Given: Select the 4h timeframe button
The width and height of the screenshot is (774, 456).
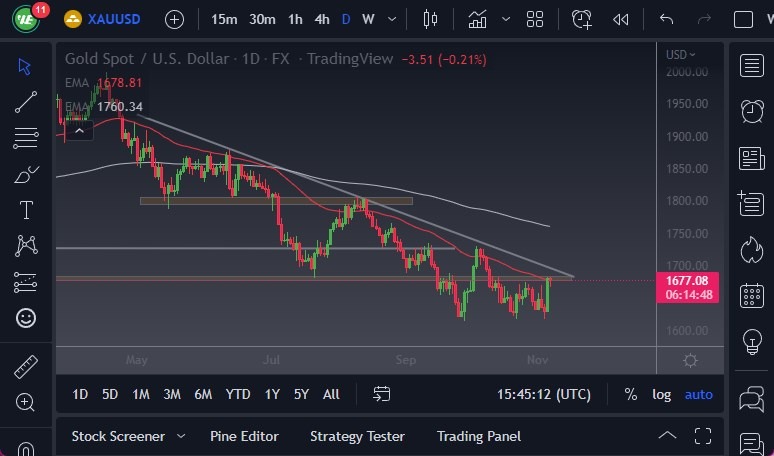Looking at the screenshot, I should (x=322, y=19).
